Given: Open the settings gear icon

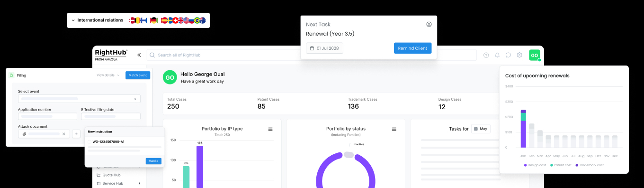Looking at the screenshot, I should click(519, 55).
